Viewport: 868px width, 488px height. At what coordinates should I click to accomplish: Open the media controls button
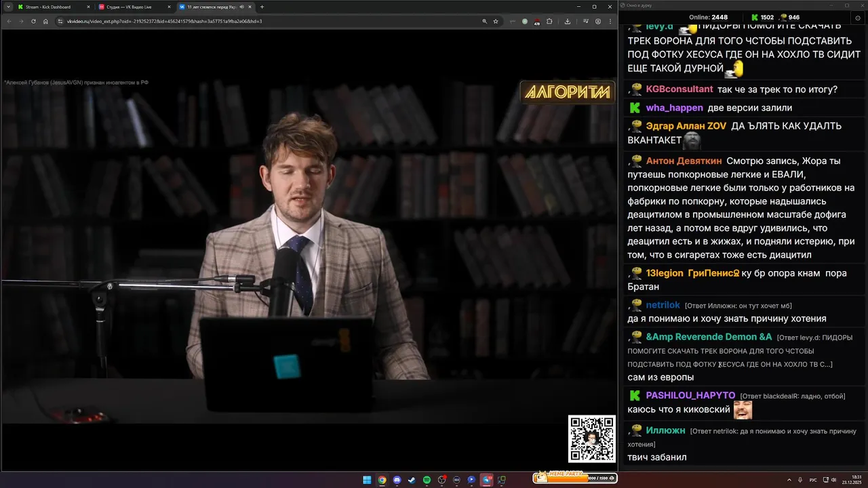click(586, 21)
